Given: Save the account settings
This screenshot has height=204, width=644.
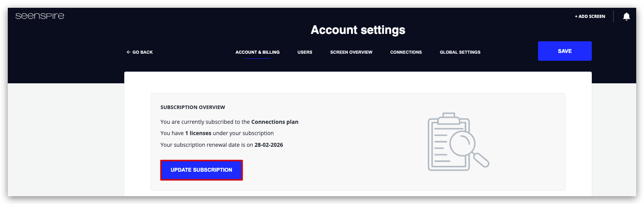Looking at the screenshot, I should tap(565, 51).
